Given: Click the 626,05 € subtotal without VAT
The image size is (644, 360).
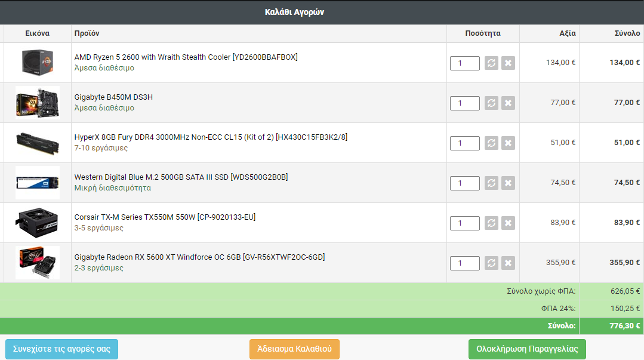Looking at the screenshot, I should 625,291.
